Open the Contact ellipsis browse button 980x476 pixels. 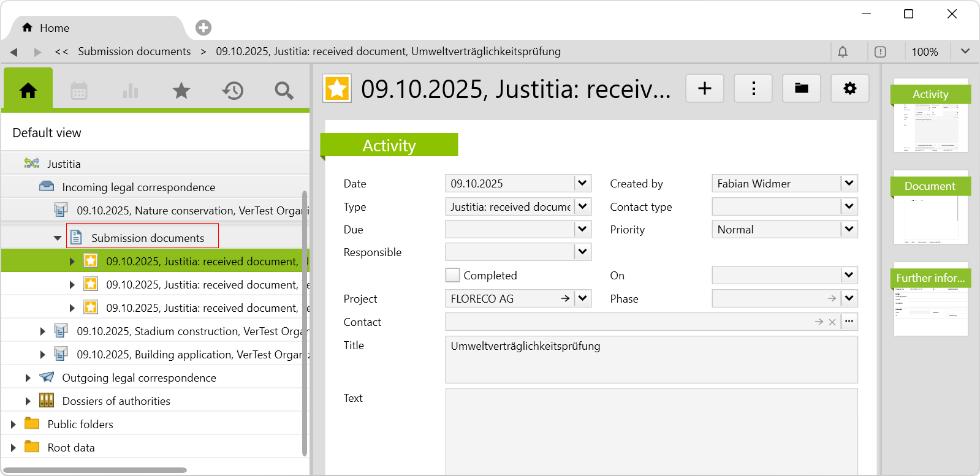point(849,322)
